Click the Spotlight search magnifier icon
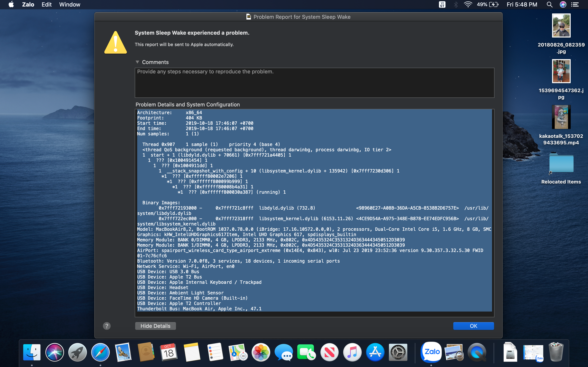Viewport: 588px width, 367px height. (x=549, y=5)
